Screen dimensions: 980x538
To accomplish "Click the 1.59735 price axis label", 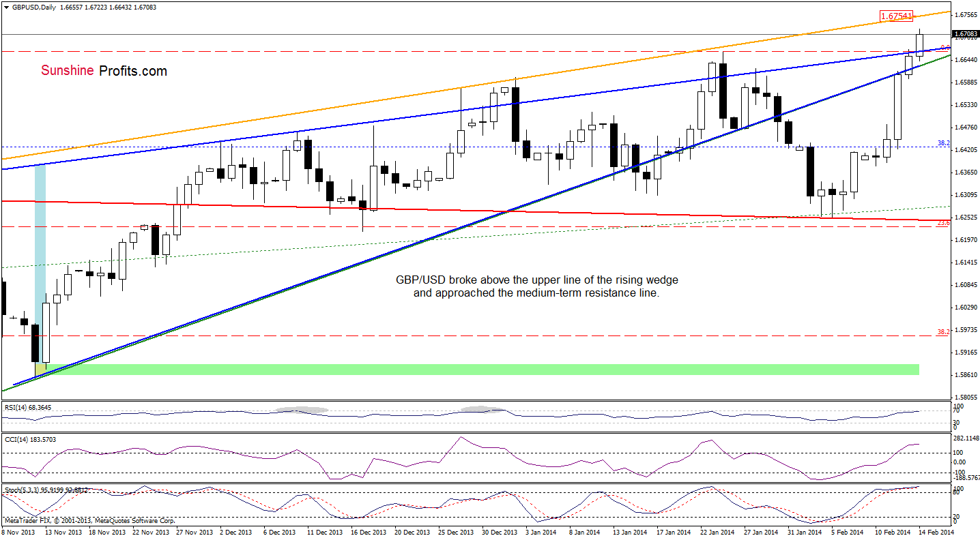I will pyautogui.click(x=966, y=330).
